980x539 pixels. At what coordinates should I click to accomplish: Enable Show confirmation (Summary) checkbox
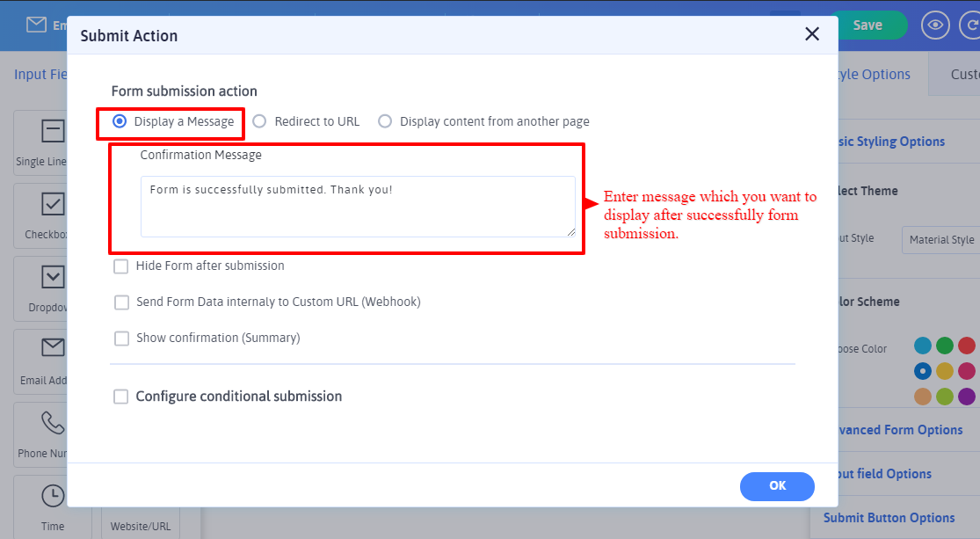pos(121,338)
